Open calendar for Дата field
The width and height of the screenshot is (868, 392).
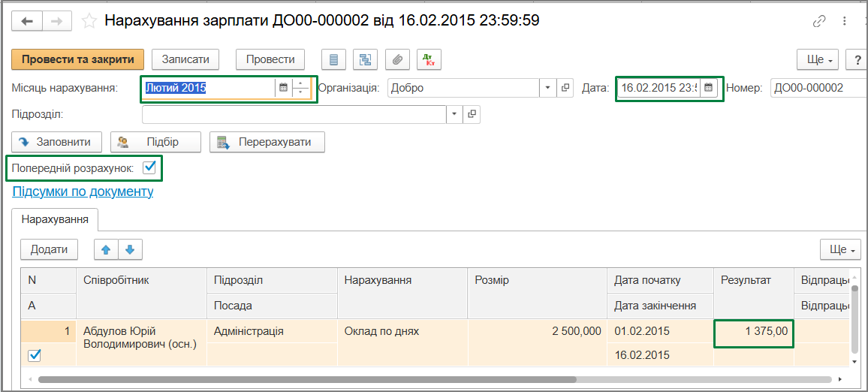pos(708,87)
